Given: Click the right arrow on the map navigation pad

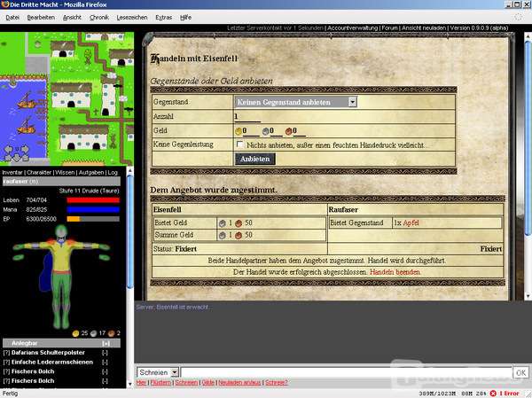Looking at the screenshot, I should [25, 149].
